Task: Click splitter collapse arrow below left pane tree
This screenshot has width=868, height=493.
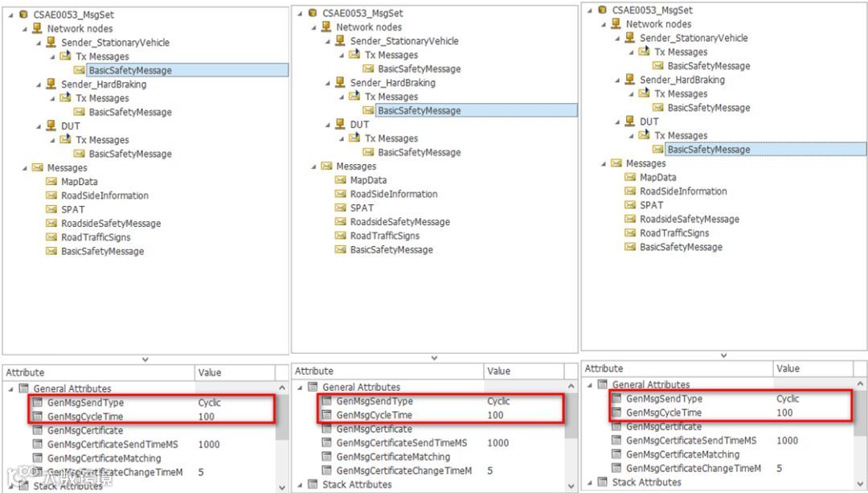Action: [145, 359]
